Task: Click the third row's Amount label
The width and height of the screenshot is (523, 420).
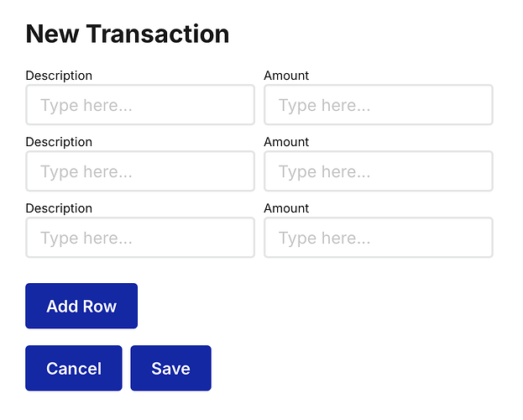Action: pos(286,208)
